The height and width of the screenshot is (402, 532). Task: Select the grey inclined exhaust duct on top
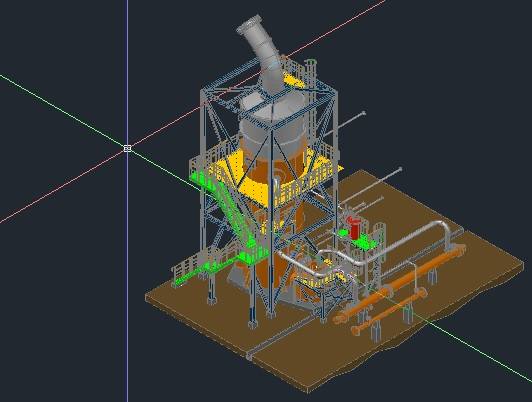coord(262,53)
